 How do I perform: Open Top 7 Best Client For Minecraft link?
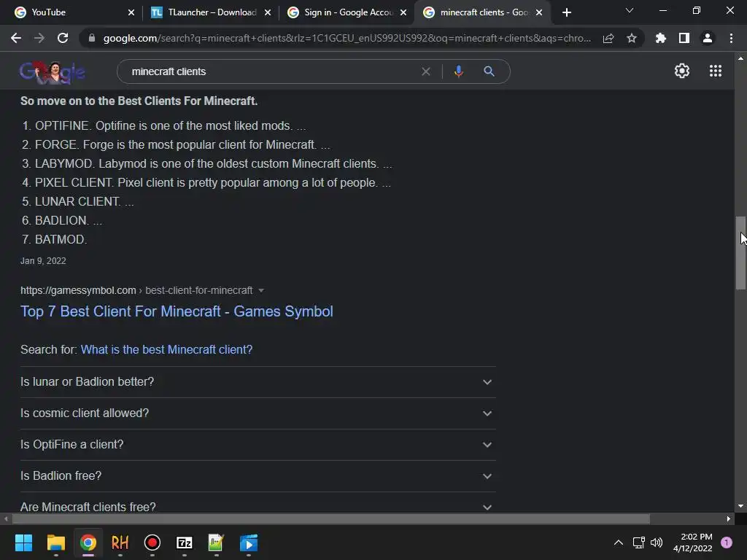tap(177, 311)
